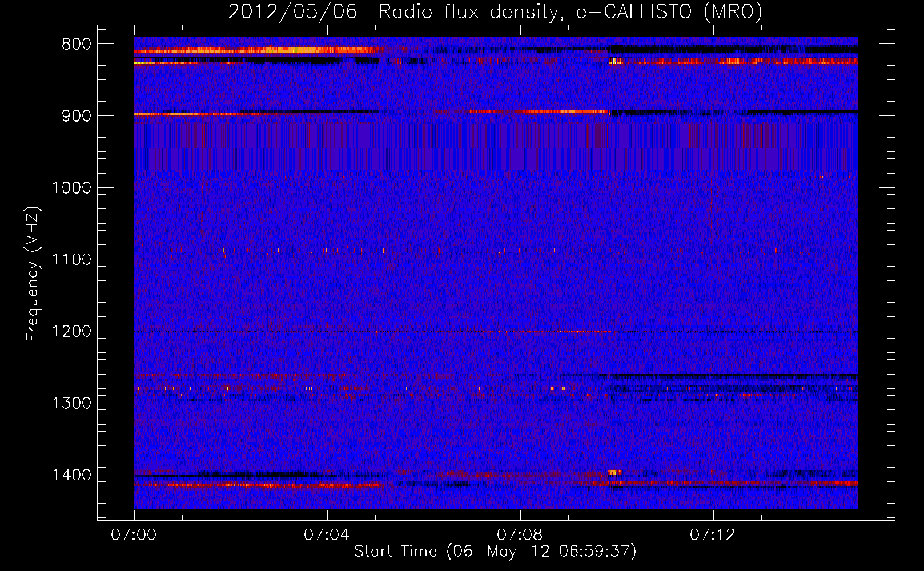The height and width of the screenshot is (571, 924).
Task: Click the "Start Time (06-May-12 06:59:37)" x-axis label
Action: [495, 552]
